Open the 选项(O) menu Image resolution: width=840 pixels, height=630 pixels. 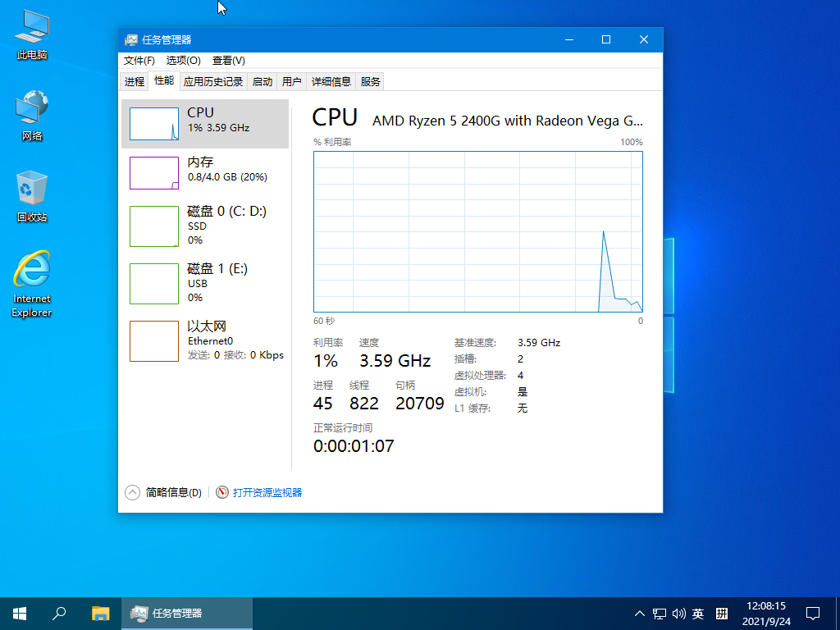click(183, 61)
